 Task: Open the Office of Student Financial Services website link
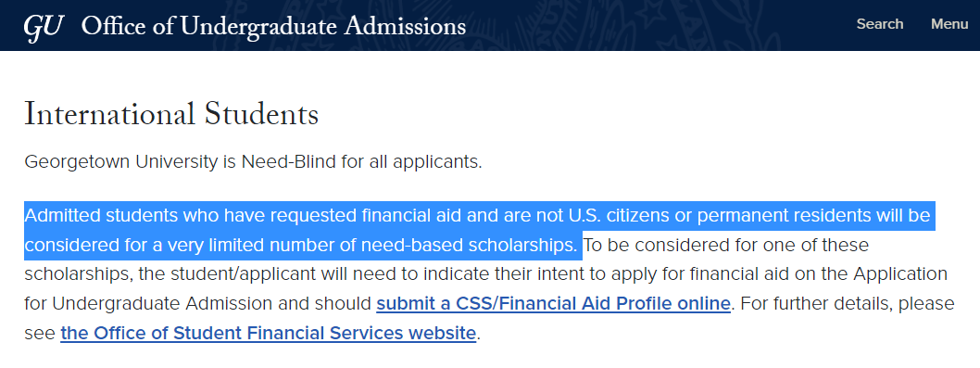pos(268,333)
